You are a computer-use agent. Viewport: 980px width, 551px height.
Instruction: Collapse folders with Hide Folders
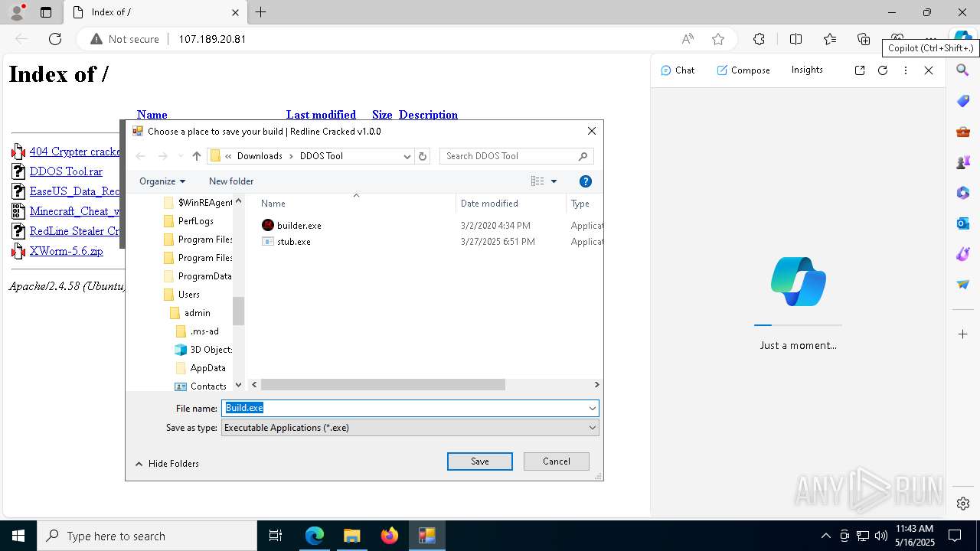coord(167,464)
